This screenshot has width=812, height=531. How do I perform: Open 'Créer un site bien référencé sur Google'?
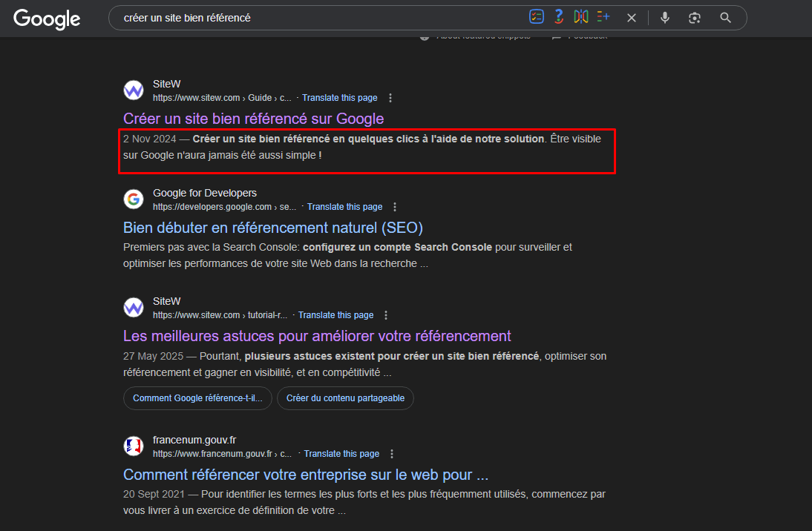click(x=254, y=119)
